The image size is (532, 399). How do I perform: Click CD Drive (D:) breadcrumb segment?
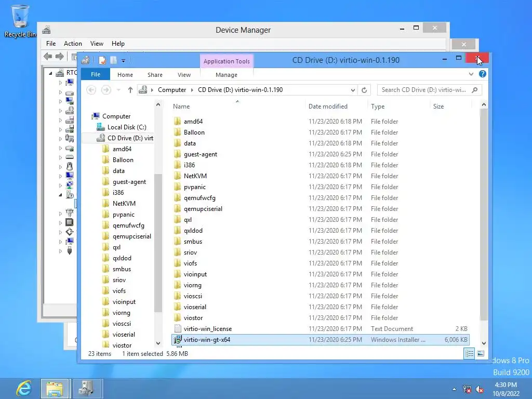tap(240, 90)
